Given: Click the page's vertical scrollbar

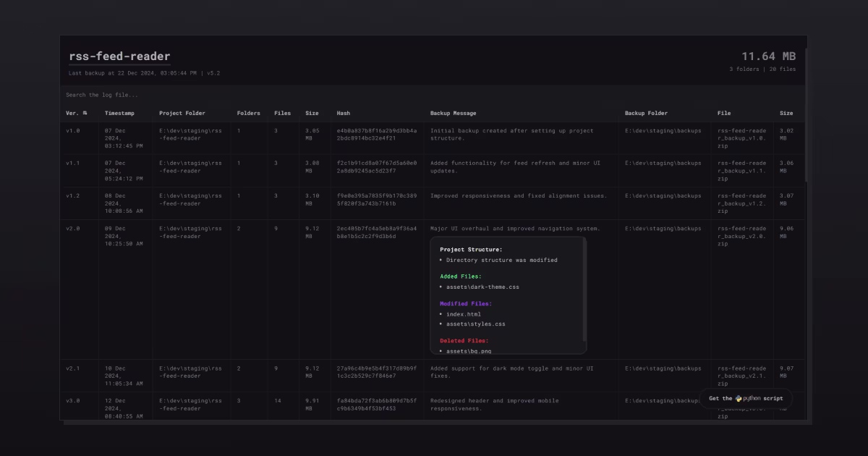Looking at the screenshot, I should click(806, 116).
